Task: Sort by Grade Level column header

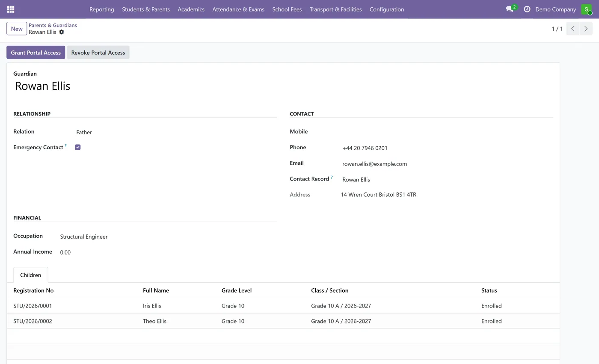Action: point(237,290)
